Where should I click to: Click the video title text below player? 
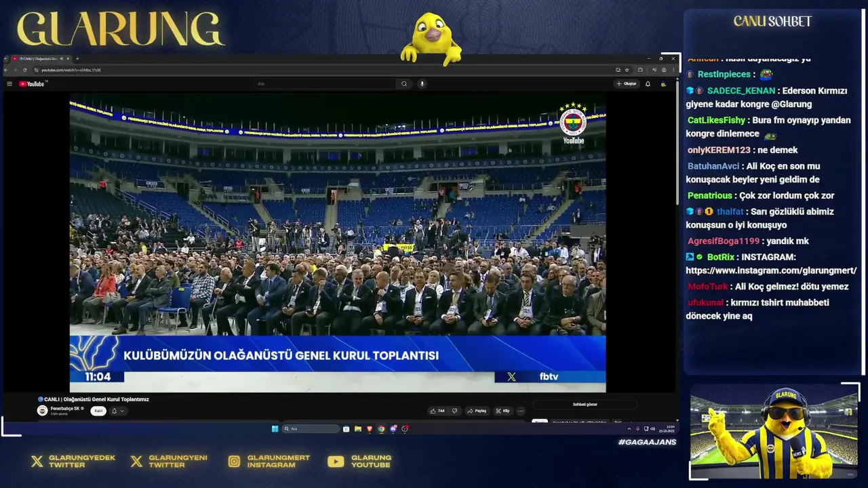tap(93, 399)
